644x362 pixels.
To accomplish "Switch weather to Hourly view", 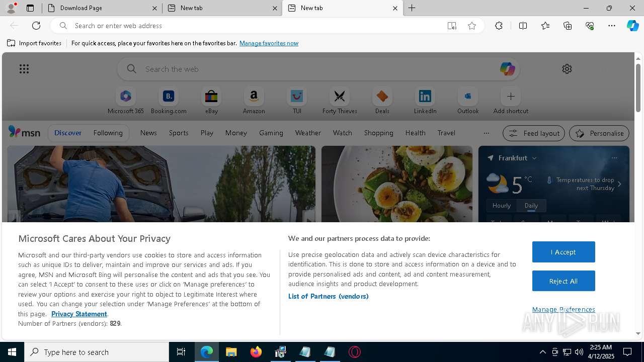I will coord(502,206).
